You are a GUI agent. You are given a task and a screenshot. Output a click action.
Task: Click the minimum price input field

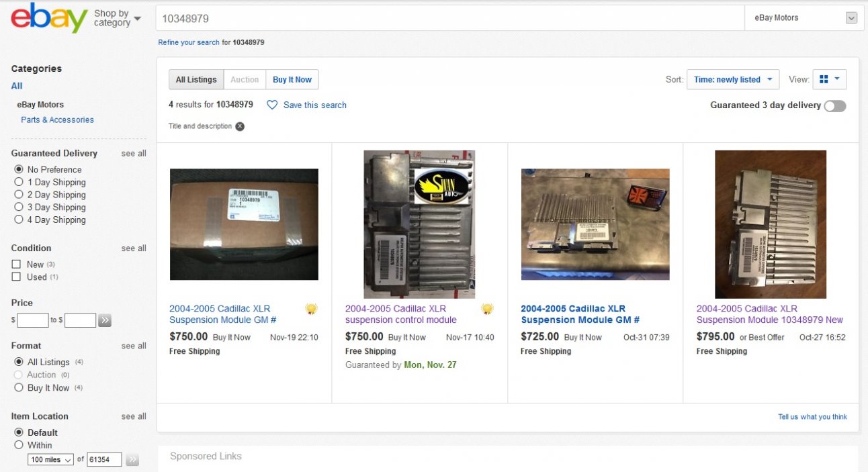pyautogui.click(x=33, y=321)
